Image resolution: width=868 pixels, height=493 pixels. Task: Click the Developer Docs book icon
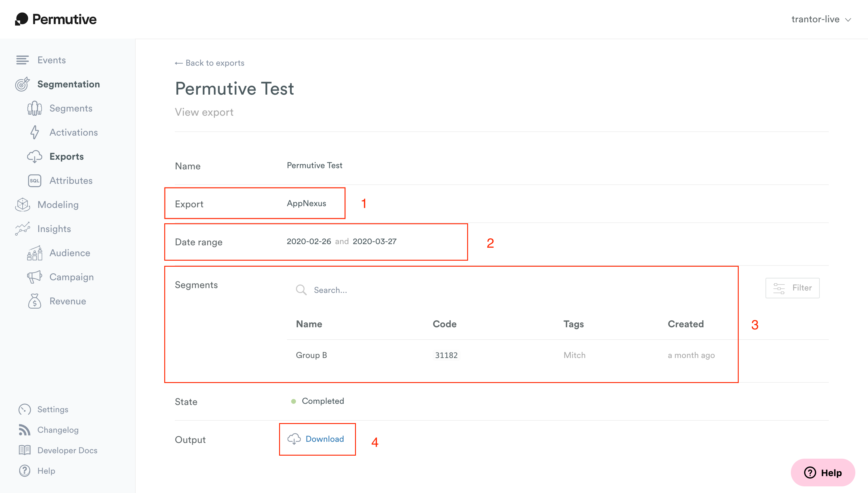click(x=24, y=450)
